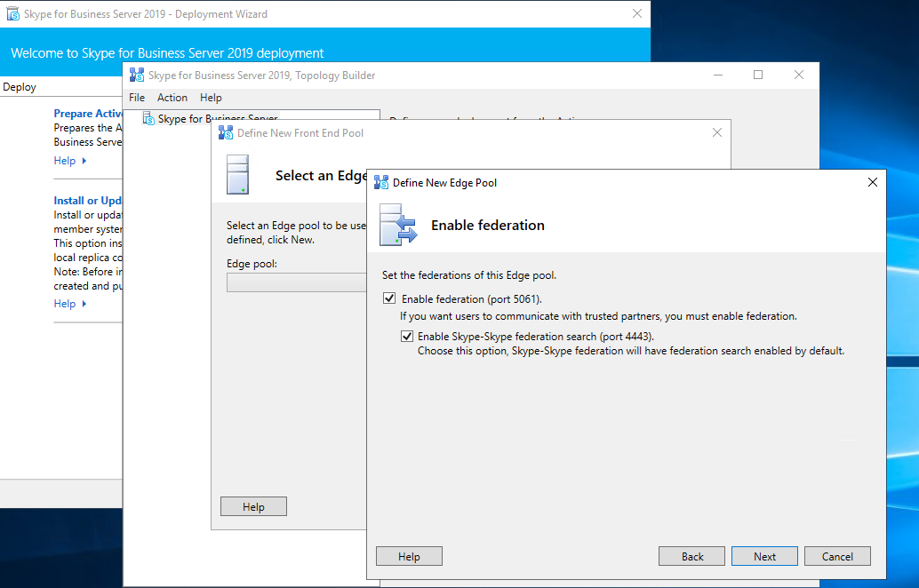The width and height of the screenshot is (919, 588).
Task: Click Help button in Front End Pool dialog
Action: tap(253, 506)
